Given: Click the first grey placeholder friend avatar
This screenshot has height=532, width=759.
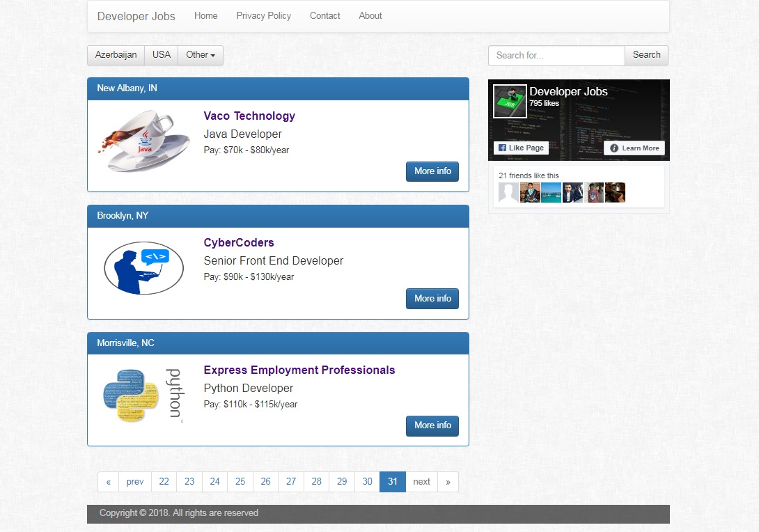Looking at the screenshot, I should coord(508,192).
